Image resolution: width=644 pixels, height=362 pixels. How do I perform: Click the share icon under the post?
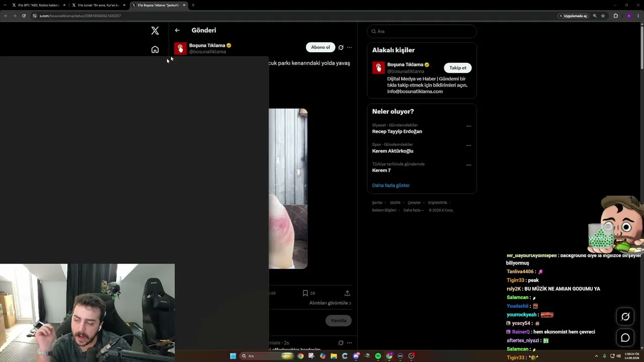pyautogui.click(x=347, y=293)
